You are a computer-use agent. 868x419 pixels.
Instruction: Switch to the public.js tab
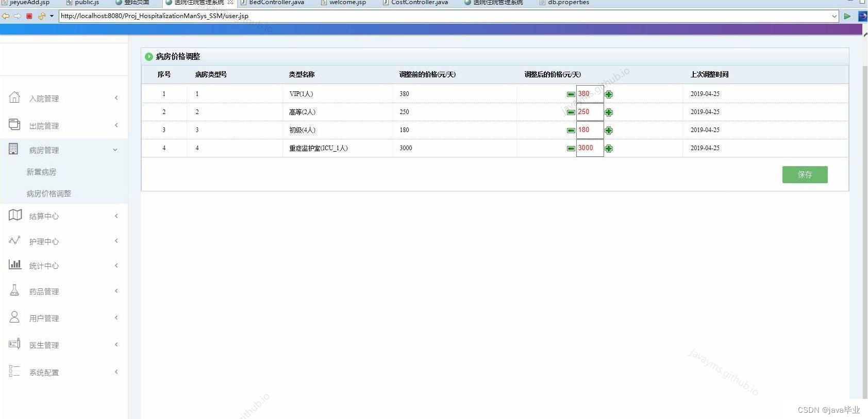click(82, 3)
